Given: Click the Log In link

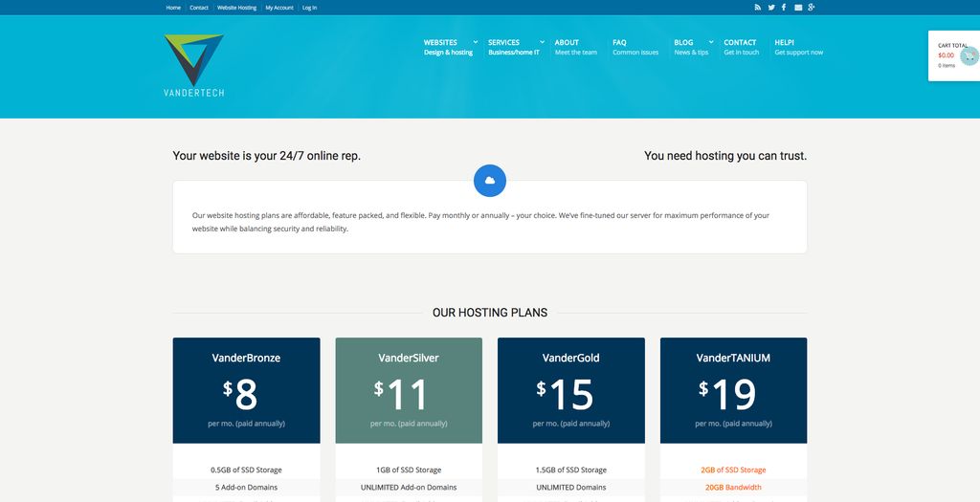Looking at the screenshot, I should (x=309, y=8).
